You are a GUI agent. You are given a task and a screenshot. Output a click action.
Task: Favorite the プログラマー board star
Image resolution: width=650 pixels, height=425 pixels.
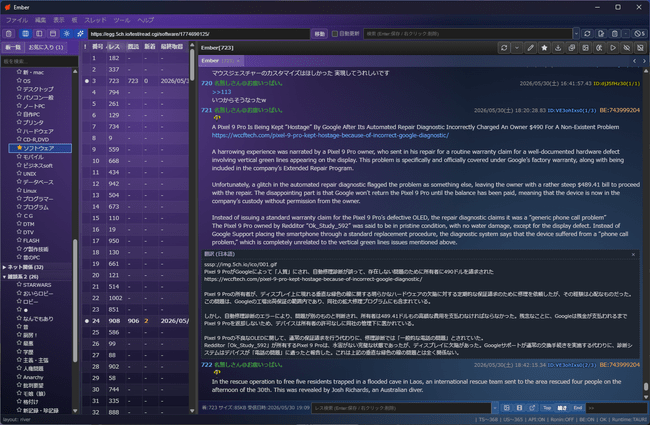point(19,198)
